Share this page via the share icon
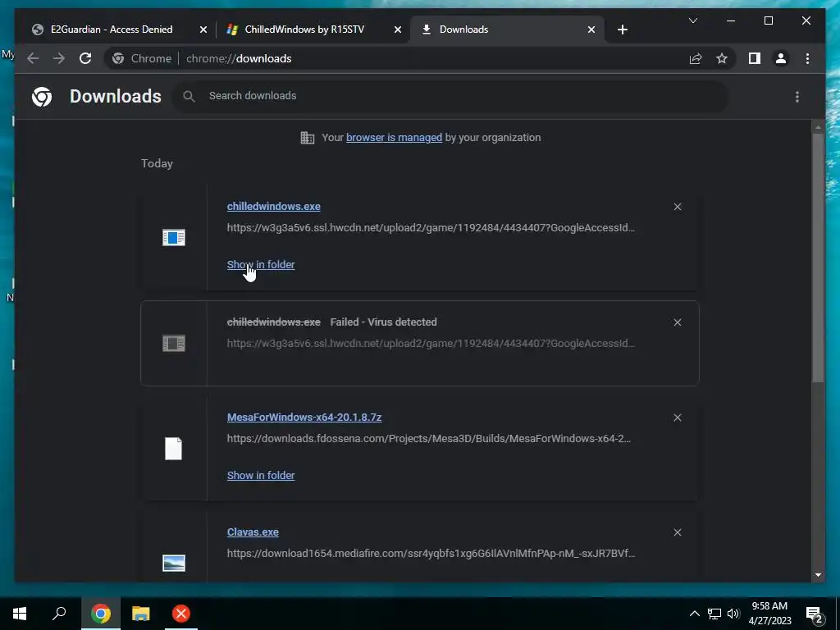The height and width of the screenshot is (630, 840). point(696,58)
